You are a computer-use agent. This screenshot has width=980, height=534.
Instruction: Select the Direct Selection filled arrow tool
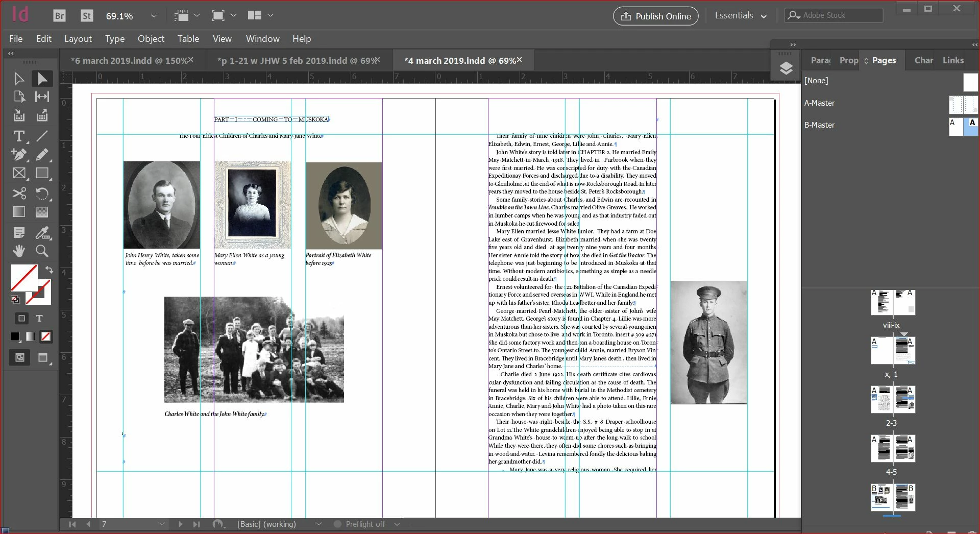[42, 79]
